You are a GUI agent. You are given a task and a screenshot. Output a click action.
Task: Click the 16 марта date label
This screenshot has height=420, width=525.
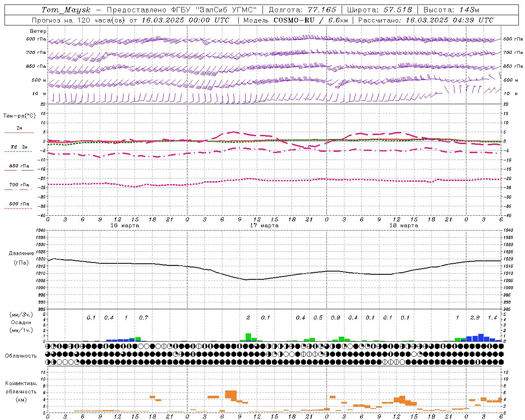pyautogui.click(x=125, y=226)
